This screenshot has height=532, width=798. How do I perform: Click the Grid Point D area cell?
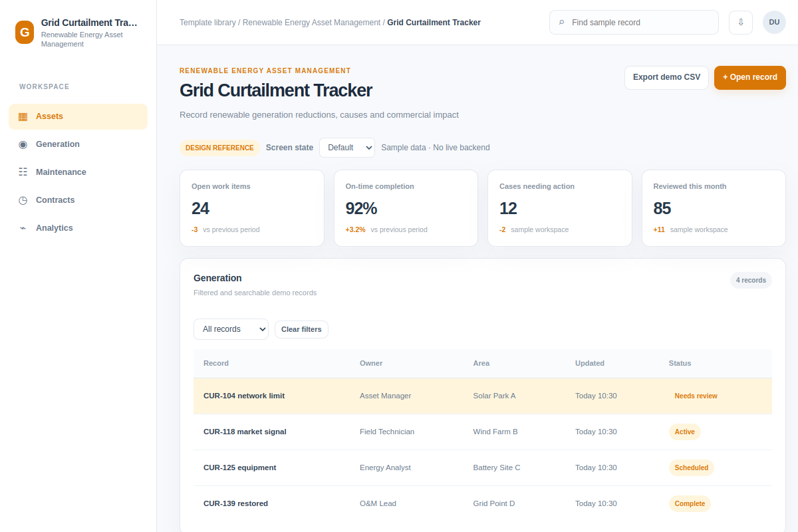tap(494, 504)
